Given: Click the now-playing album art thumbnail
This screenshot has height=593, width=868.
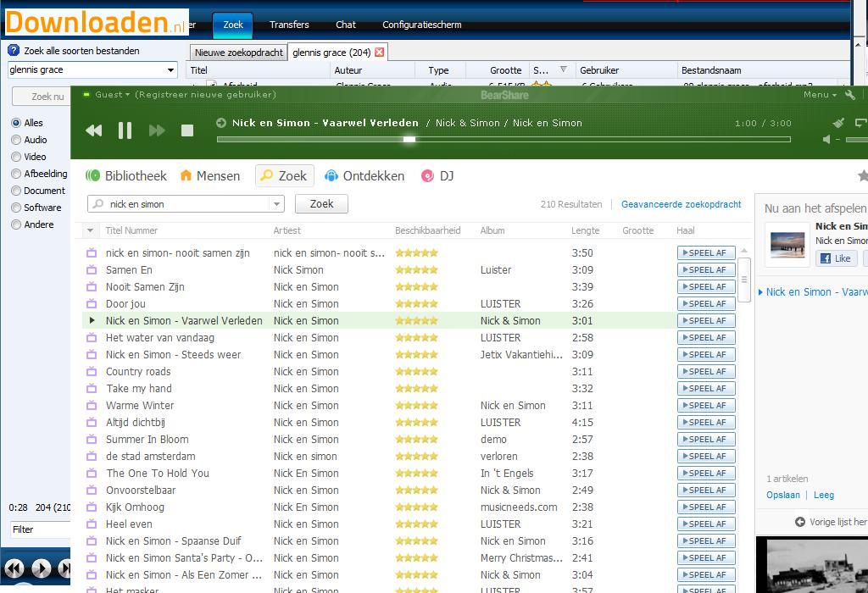Looking at the screenshot, I should coord(787,245).
